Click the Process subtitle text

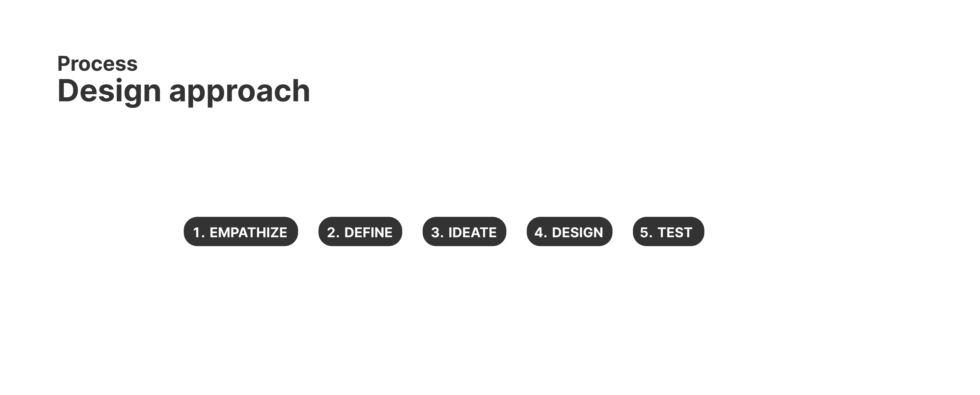[97, 63]
